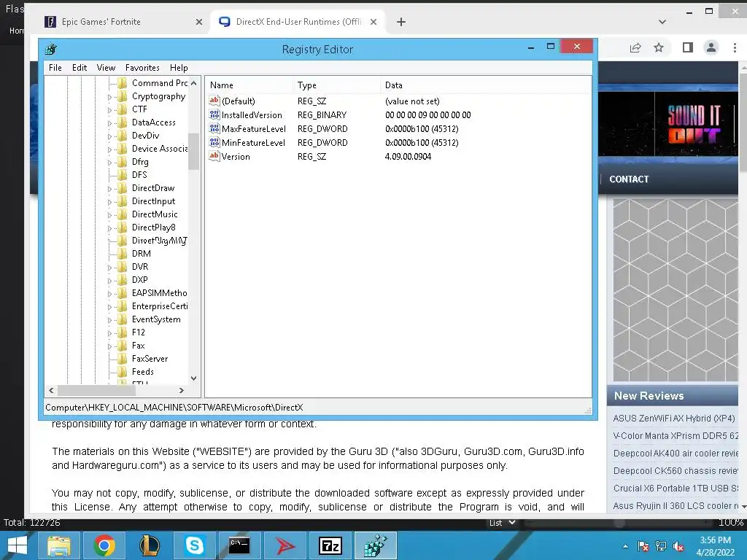Image resolution: width=747 pixels, height=560 pixels.
Task: Open the Deepcool CK560 chassis review
Action: (676, 471)
